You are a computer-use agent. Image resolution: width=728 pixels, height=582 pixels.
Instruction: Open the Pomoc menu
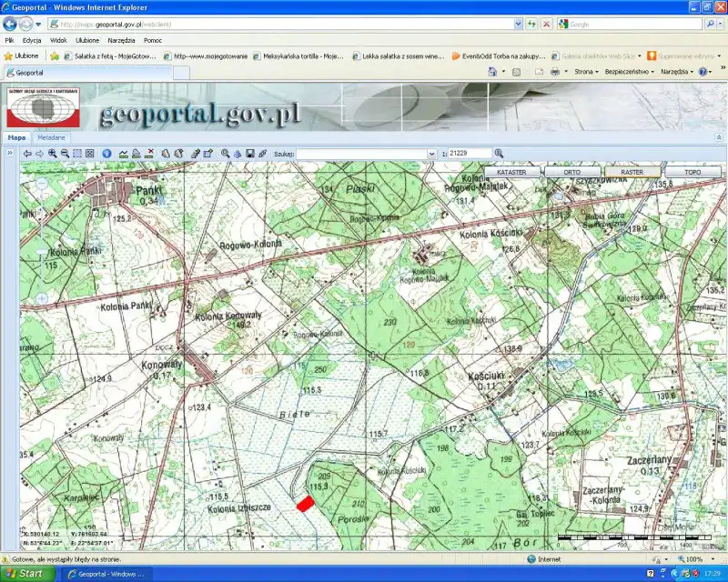point(153,40)
